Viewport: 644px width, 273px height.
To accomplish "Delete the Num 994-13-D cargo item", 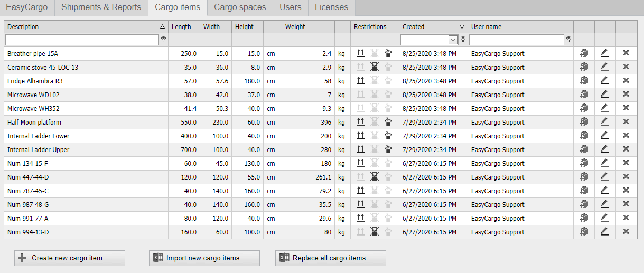I will point(626,232).
